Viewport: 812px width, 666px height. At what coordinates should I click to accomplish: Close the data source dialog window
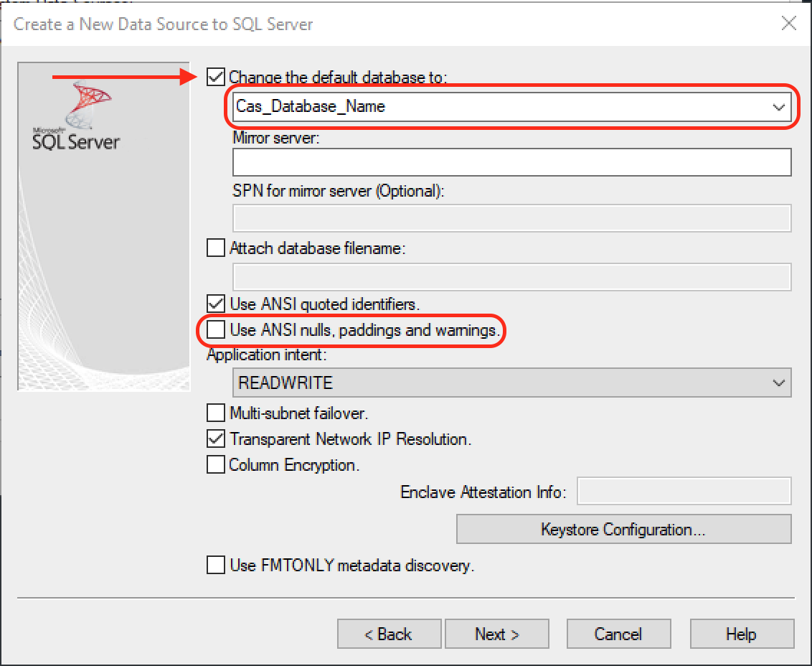[788, 24]
